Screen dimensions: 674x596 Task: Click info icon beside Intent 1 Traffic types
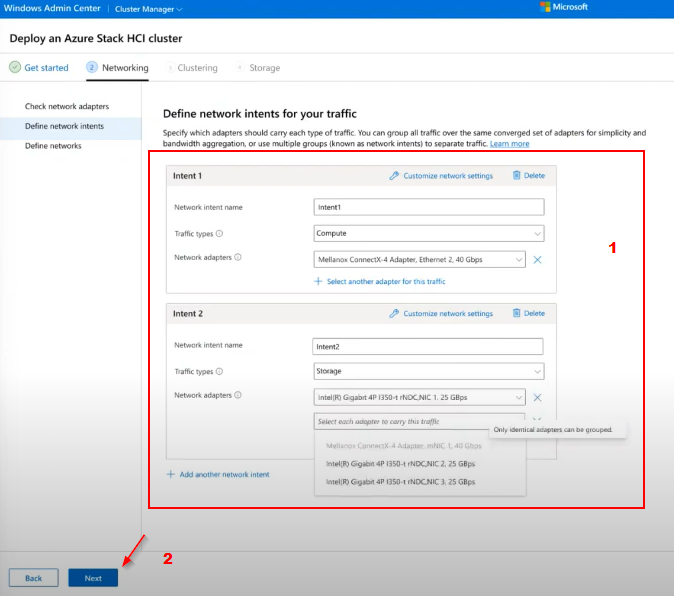point(219,234)
